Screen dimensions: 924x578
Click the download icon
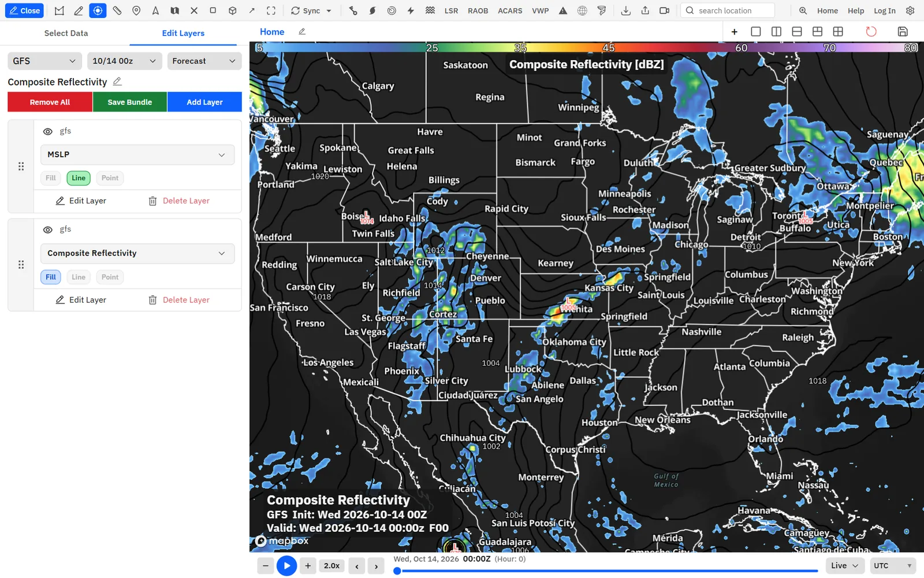(x=625, y=10)
